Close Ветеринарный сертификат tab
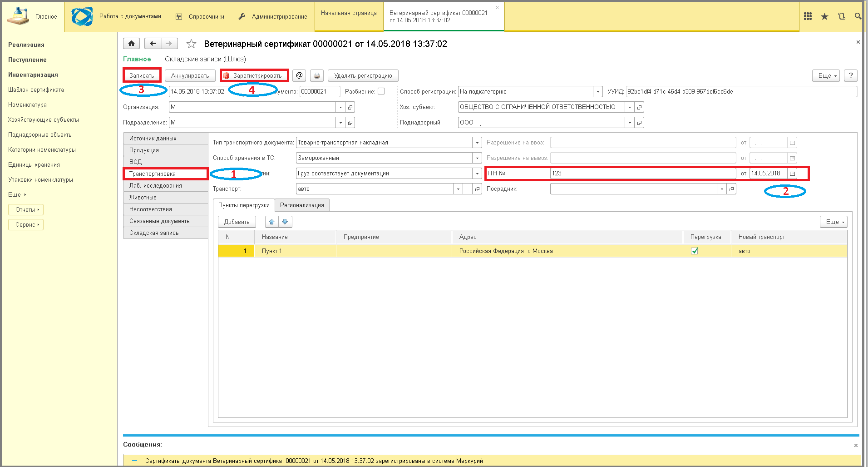 (497, 7)
